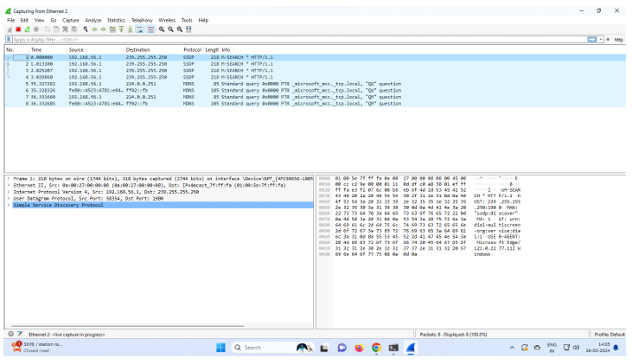Open the Windows Start menu
The image size is (632, 364).
coord(220,348)
